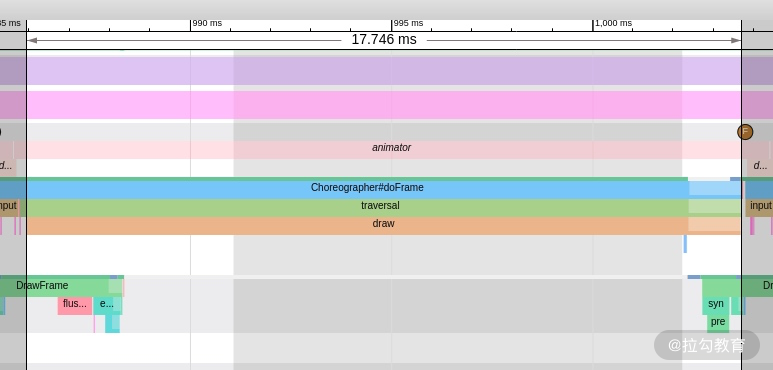This screenshot has height=370, width=773.
Task: Select the pink flus... slice
Action: tap(75, 305)
